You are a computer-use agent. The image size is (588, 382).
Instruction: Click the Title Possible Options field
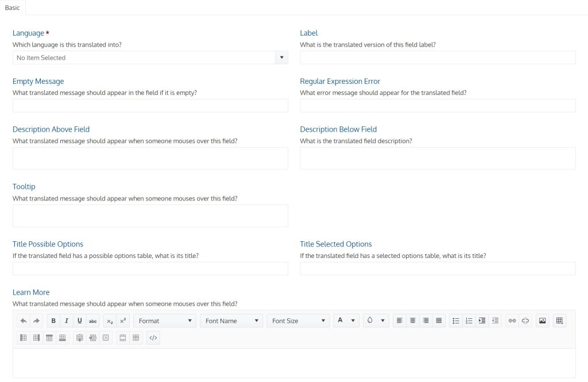[x=150, y=268]
